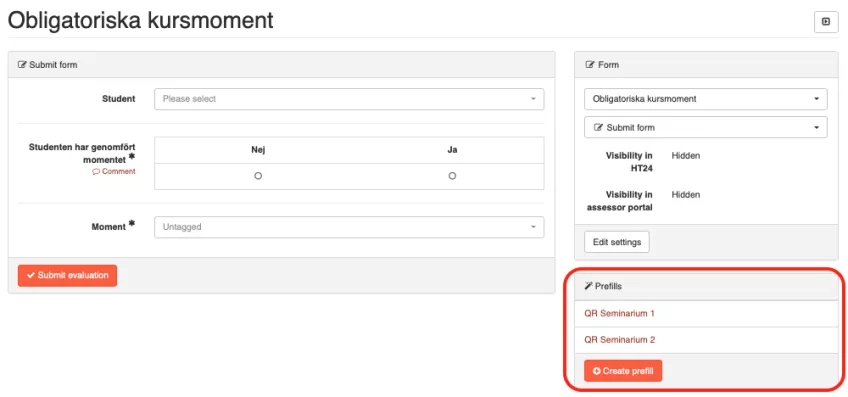
Task: Click the 'Nej' column header
Action: pyautogui.click(x=258, y=150)
